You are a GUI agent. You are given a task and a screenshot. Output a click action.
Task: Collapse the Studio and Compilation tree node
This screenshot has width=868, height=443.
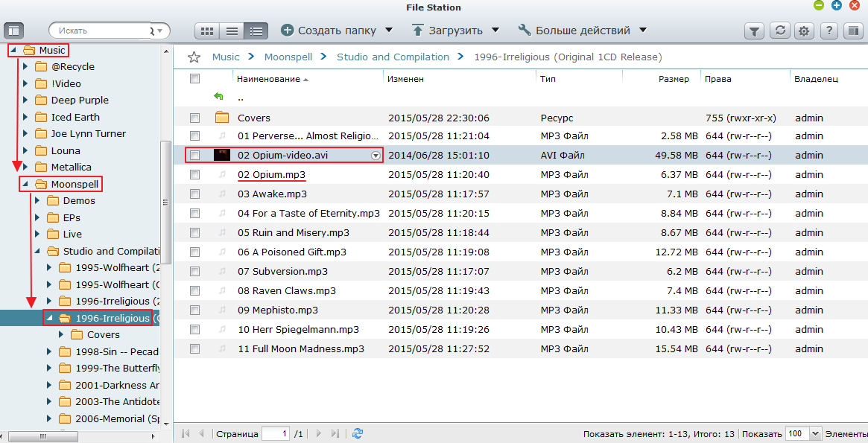(38, 250)
